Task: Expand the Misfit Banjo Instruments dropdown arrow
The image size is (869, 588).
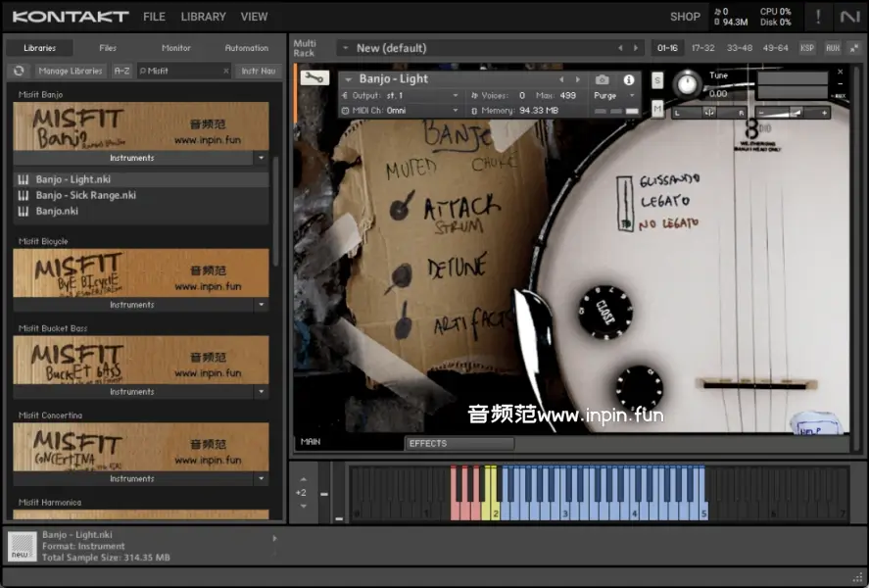Action: pyautogui.click(x=261, y=158)
